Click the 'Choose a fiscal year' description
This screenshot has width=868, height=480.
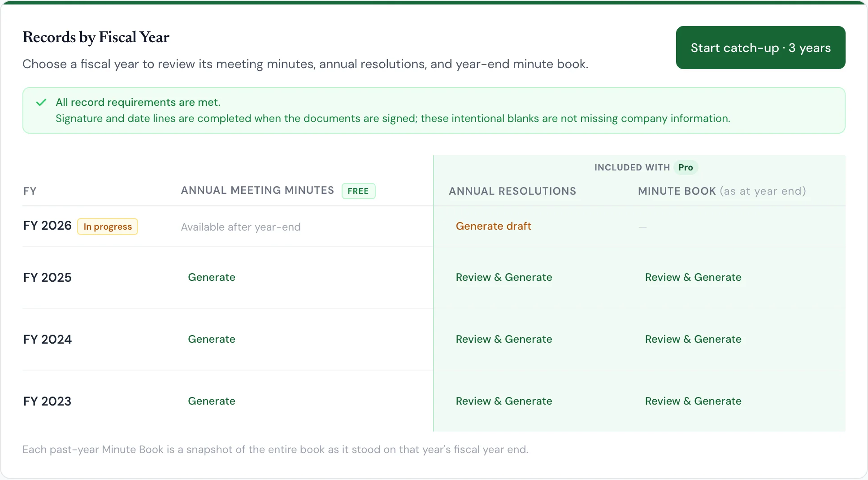pos(305,64)
